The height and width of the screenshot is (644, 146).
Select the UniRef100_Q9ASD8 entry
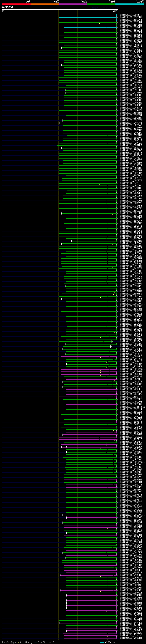(131, 575)
